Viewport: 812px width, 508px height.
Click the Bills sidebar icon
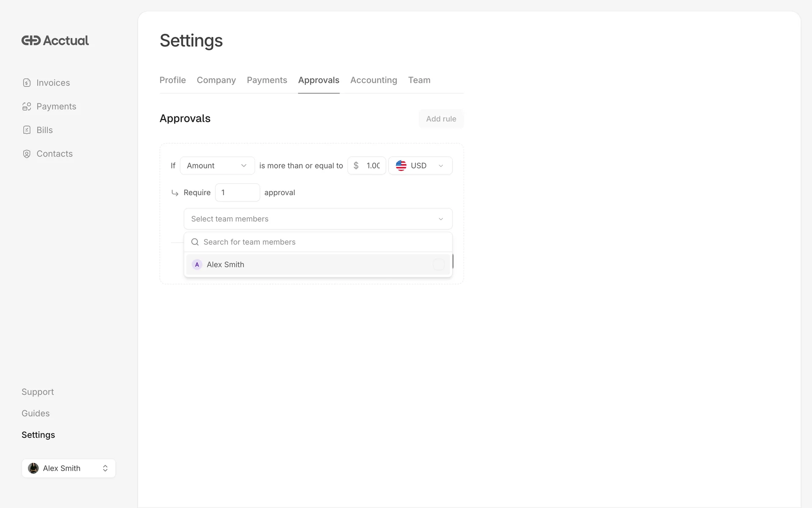click(x=27, y=130)
